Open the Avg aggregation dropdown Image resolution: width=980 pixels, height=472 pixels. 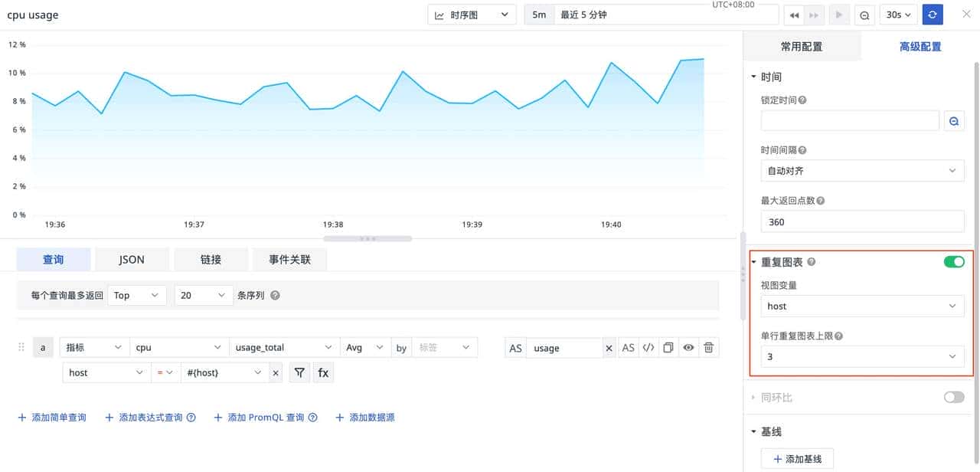click(x=365, y=347)
